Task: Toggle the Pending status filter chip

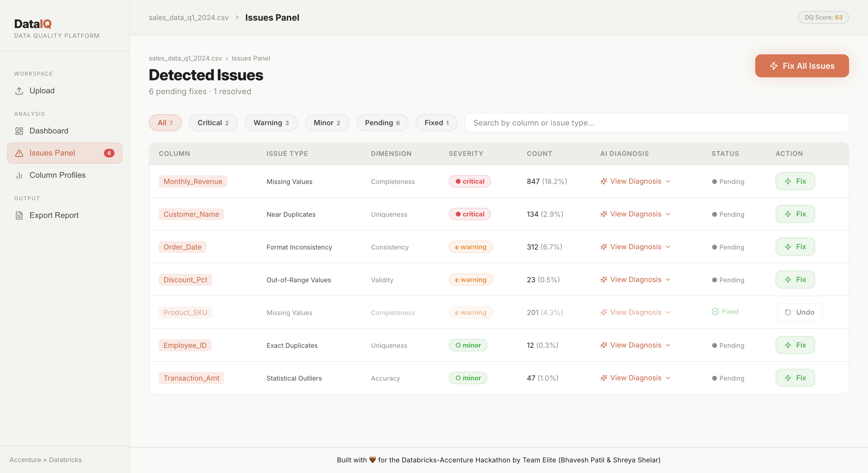Action: (x=382, y=123)
